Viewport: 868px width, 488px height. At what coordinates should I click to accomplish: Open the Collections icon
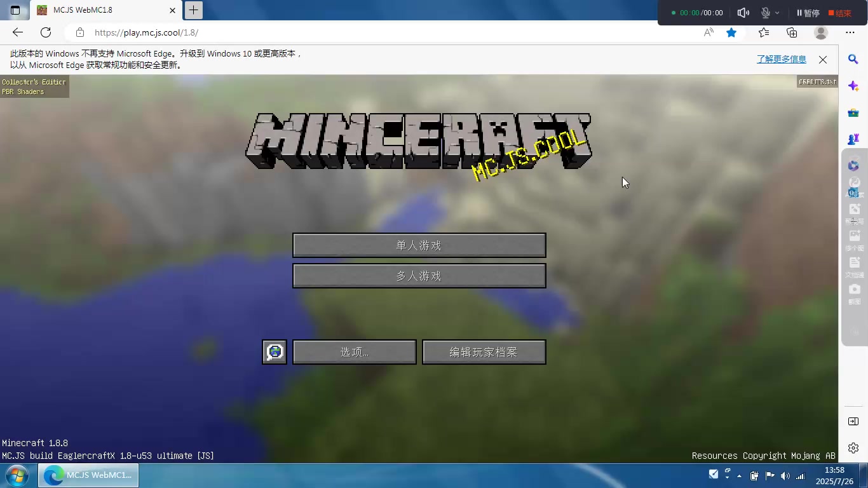tap(792, 32)
